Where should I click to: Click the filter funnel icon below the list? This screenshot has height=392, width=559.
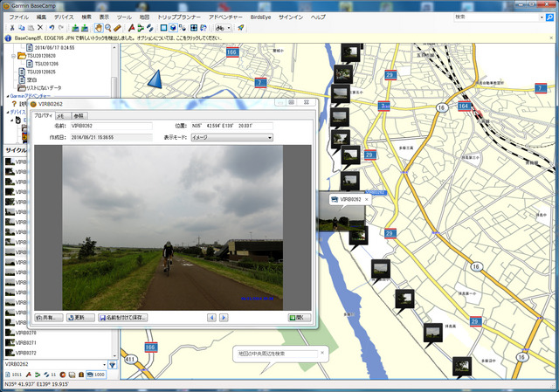(113, 365)
